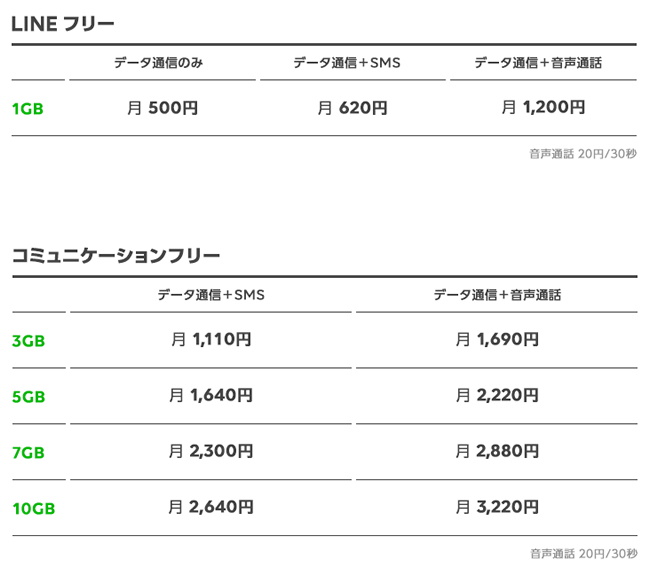Choose the 月 2,300円 price cell

[x=211, y=452]
